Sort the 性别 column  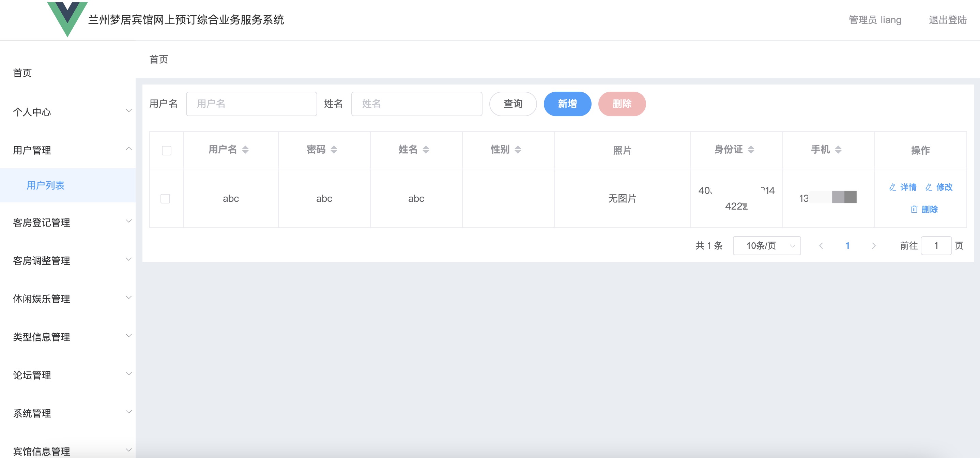[x=518, y=150]
